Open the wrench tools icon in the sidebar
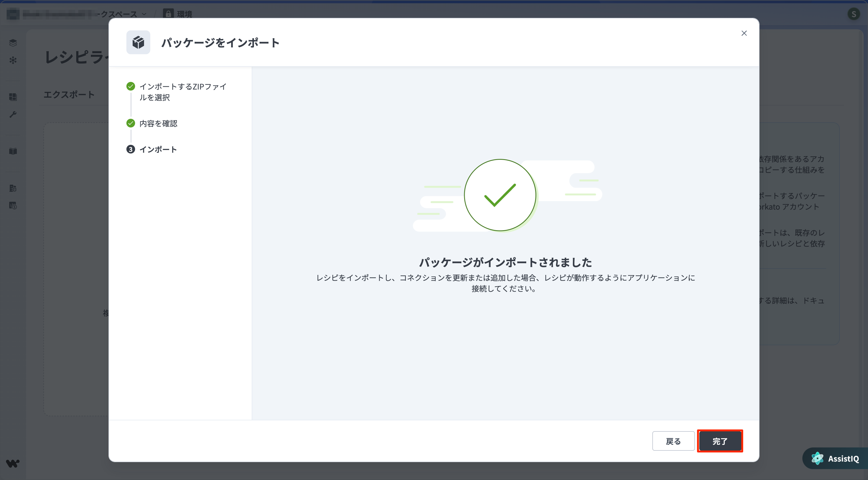This screenshot has height=480, width=868. (13, 114)
